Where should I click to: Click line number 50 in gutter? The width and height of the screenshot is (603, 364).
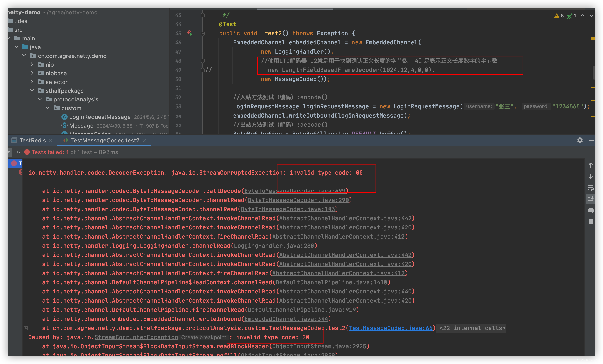click(x=178, y=79)
